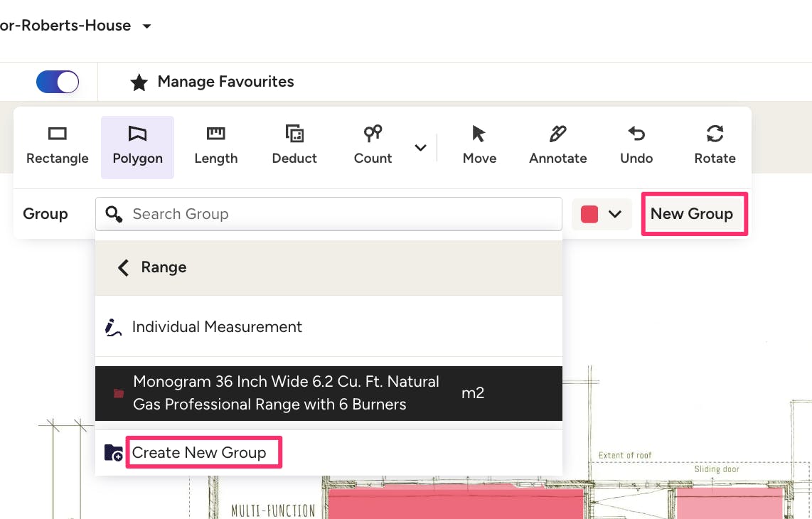Screen dimensions: 812x519
Task: Click the red group color swatch
Action: point(589,214)
